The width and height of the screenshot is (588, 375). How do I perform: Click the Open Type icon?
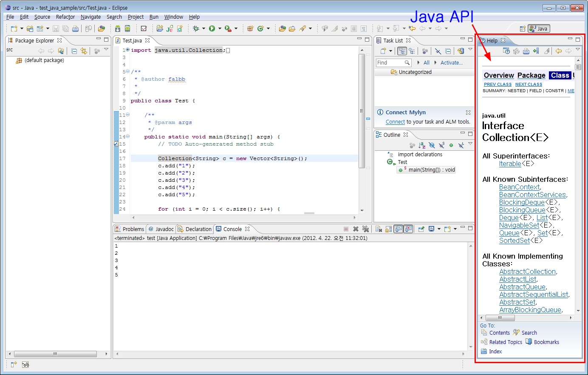(x=283, y=28)
